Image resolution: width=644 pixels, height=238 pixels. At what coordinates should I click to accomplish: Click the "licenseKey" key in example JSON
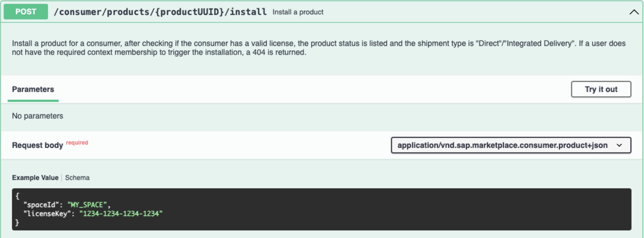[x=47, y=214]
